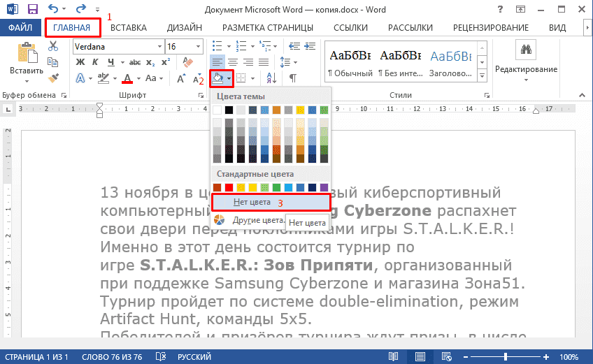593x364 pixels.
Task: Expand the borders dropdown arrow
Action: click(x=252, y=79)
